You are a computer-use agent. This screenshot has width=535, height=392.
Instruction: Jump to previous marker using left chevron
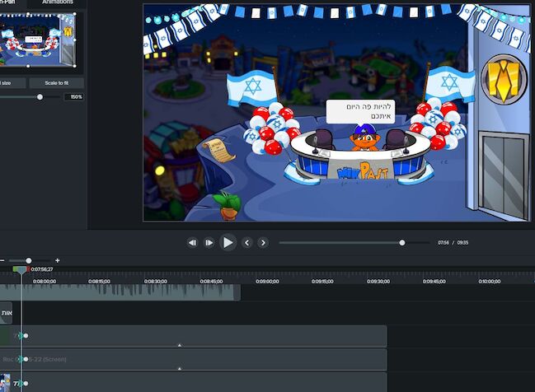[x=246, y=243]
